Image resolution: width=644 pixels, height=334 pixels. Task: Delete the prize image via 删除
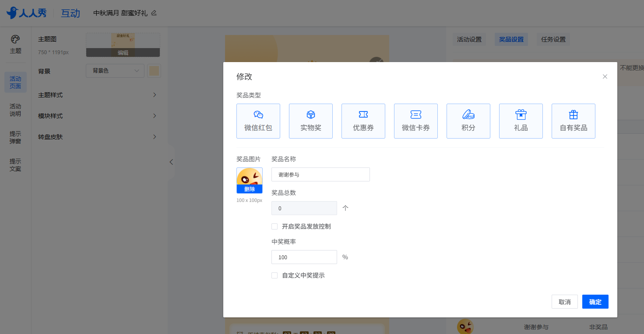(250, 189)
